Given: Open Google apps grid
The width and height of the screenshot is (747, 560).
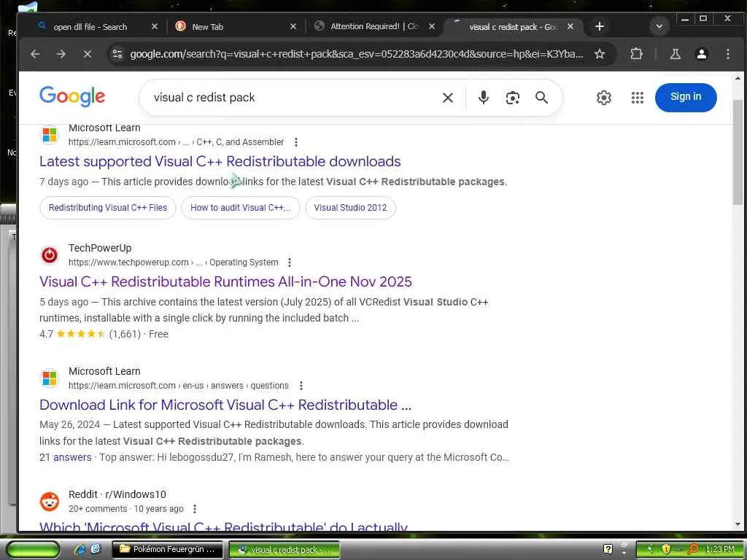Looking at the screenshot, I should (638, 98).
